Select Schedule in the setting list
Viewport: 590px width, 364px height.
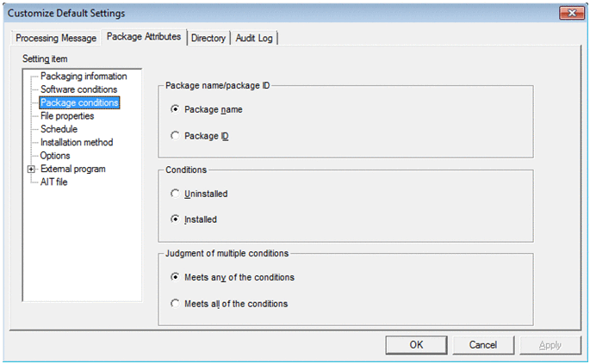(x=59, y=129)
